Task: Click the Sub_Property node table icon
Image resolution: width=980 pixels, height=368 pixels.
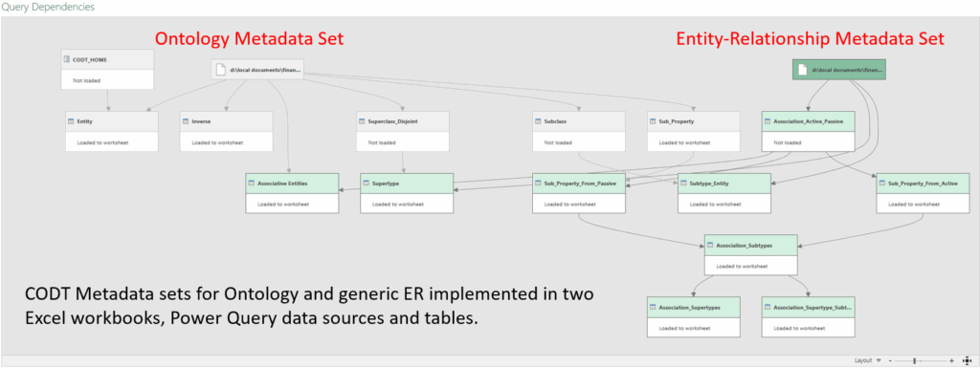Action: (x=654, y=121)
